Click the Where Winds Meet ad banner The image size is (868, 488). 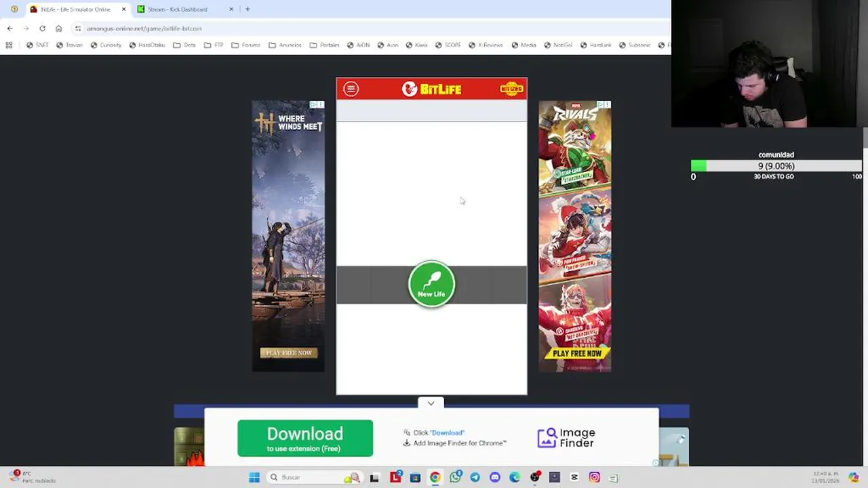(x=288, y=236)
